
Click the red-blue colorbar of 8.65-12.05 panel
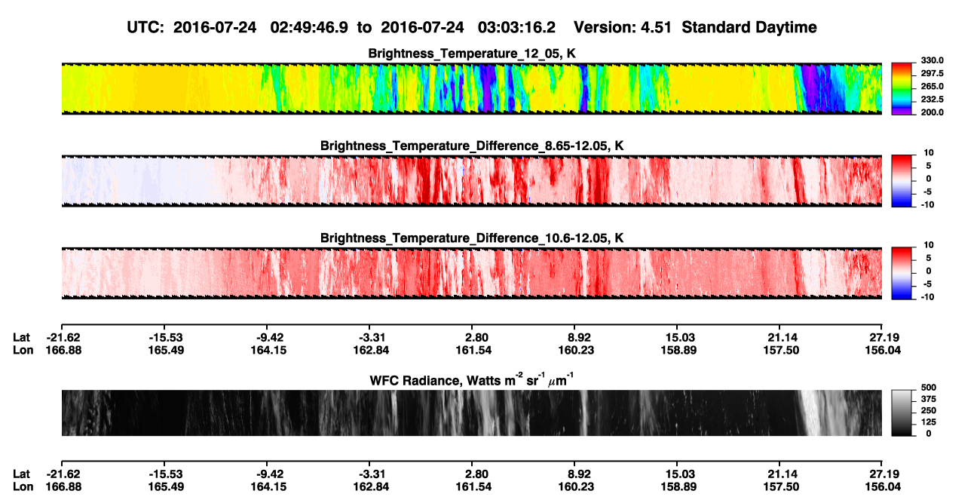(x=902, y=181)
